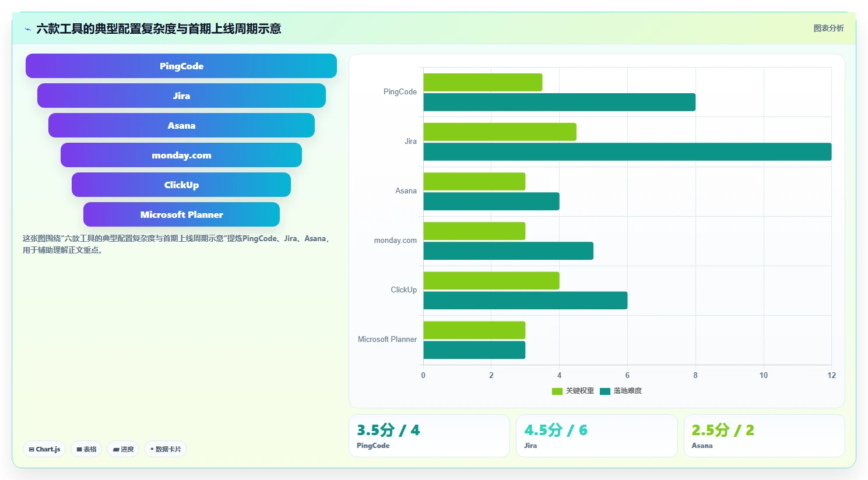
Task: Click the ClickUp teal 落地难度 bar
Action: point(525,301)
